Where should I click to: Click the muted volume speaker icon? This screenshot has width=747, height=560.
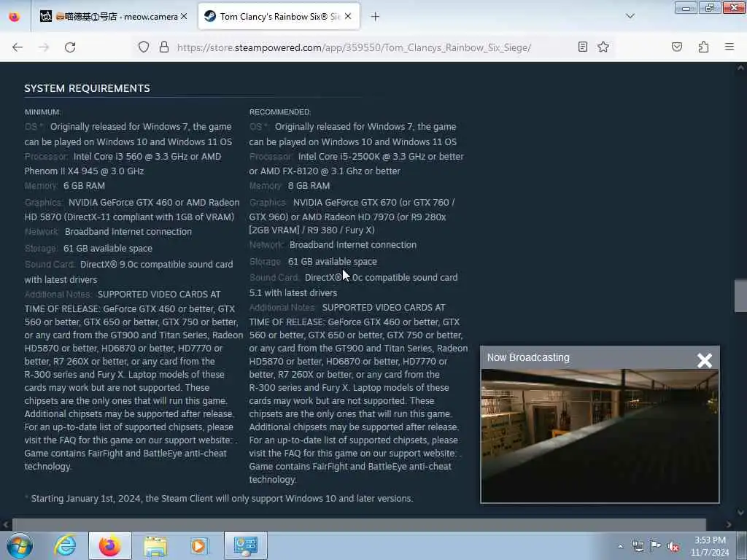coord(673,547)
